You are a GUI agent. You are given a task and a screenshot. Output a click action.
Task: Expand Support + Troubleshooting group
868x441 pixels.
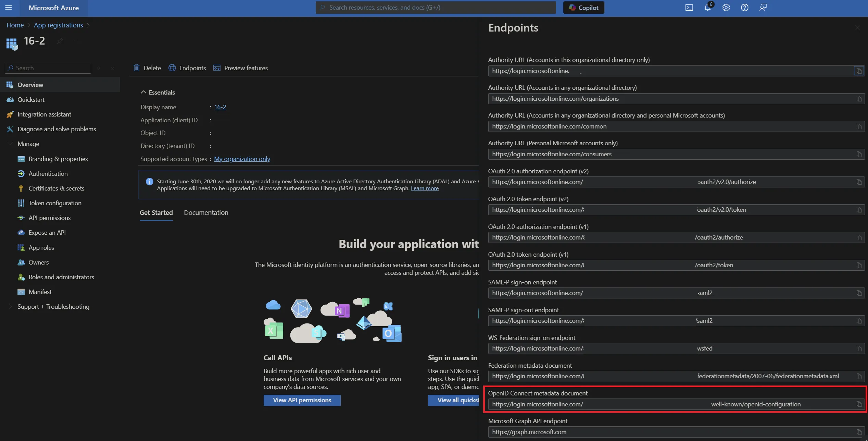click(x=10, y=307)
